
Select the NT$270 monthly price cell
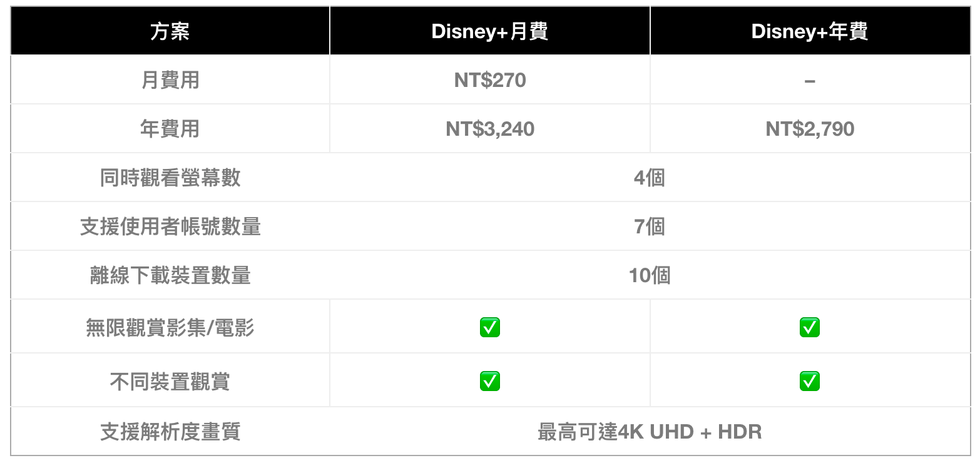[x=490, y=80]
